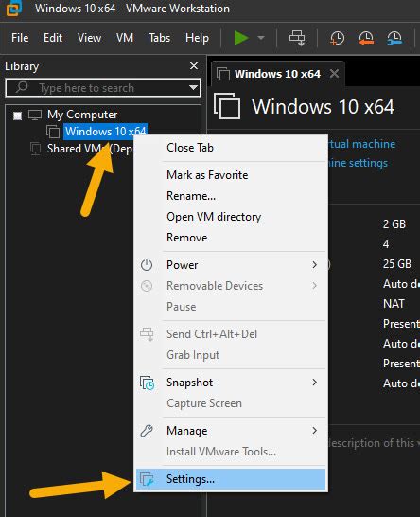Click the large Windows 10 x64 VM icon
Screen dimensions: 420x517
pos(227,106)
